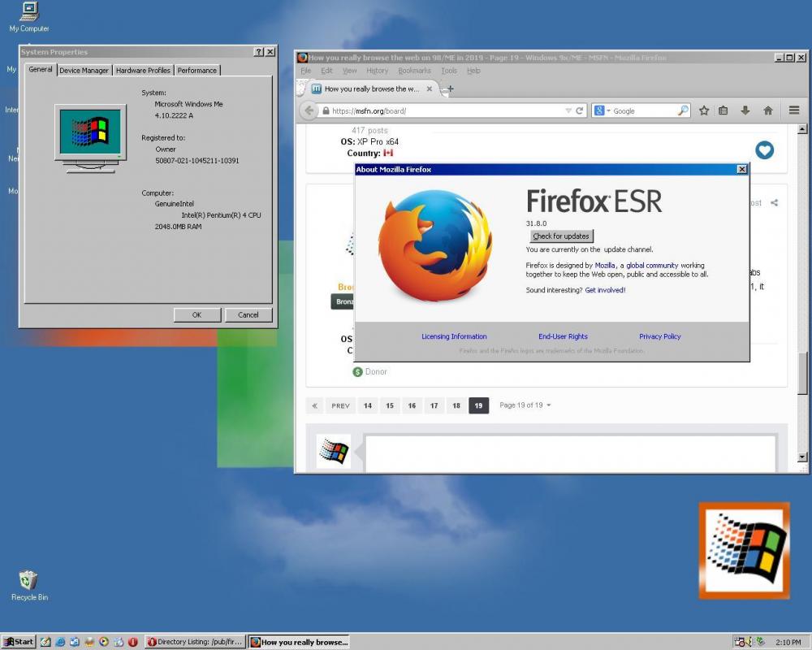Screen dimensions: 812x650
Task: Reload the page with the refresh icon
Action: (580, 110)
